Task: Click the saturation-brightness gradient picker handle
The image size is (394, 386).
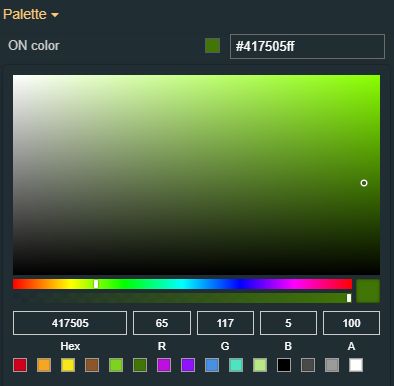Action: (364, 183)
